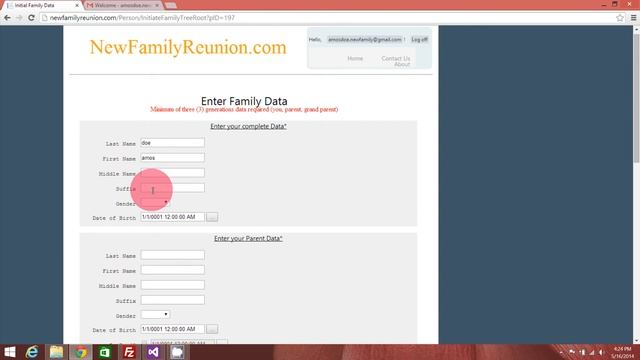This screenshot has height=360, width=640.
Task: Click the address bar URL
Action: 142,18
